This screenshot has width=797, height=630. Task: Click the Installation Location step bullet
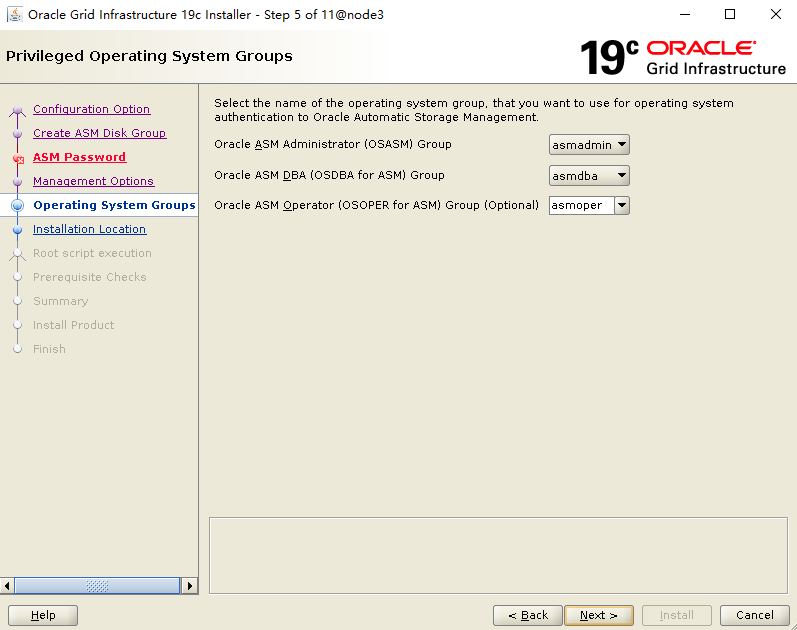(18, 230)
